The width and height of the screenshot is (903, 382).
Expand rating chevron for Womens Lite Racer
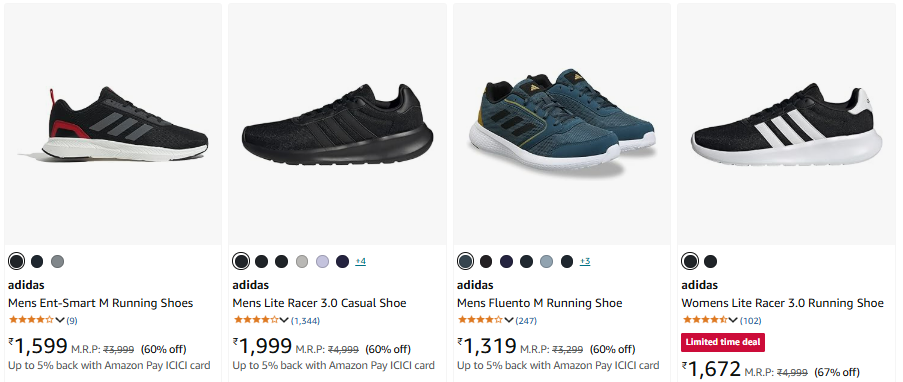coord(733,320)
